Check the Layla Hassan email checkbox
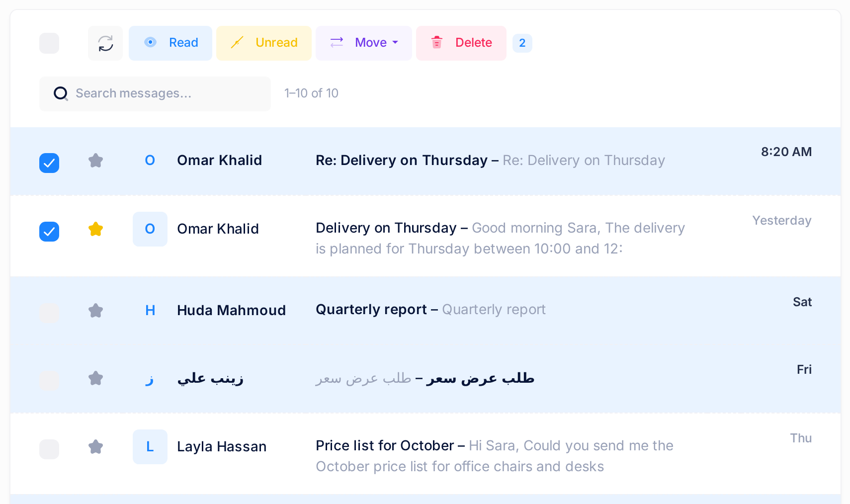This screenshot has height=504, width=850. (49, 449)
